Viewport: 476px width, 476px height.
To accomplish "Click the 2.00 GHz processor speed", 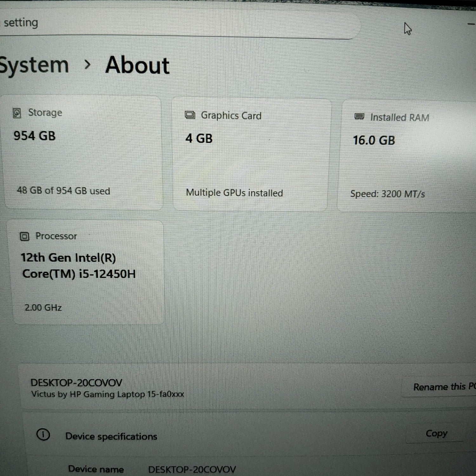I will point(43,307).
